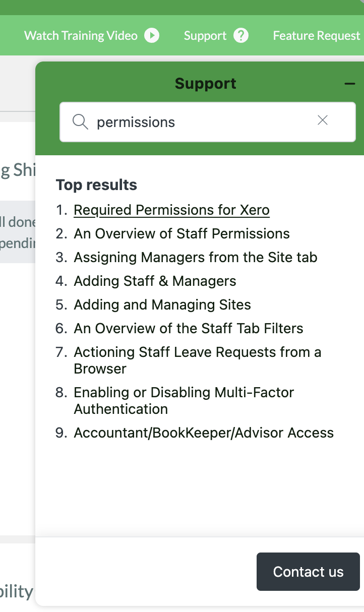The image size is (364, 612).
Task: Minimize the Support panel with the dash icon
Action: pos(350,84)
